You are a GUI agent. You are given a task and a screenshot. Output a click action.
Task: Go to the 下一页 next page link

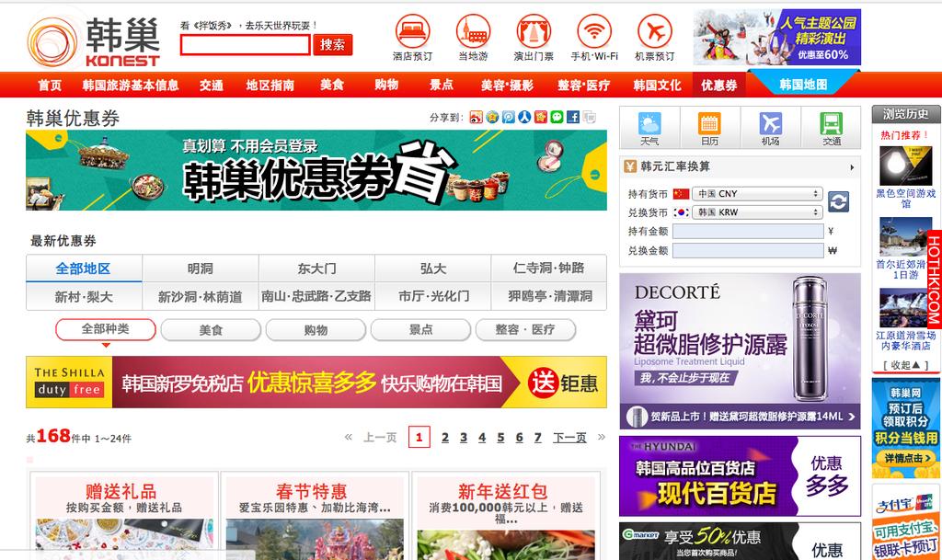(x=569, y=438)
